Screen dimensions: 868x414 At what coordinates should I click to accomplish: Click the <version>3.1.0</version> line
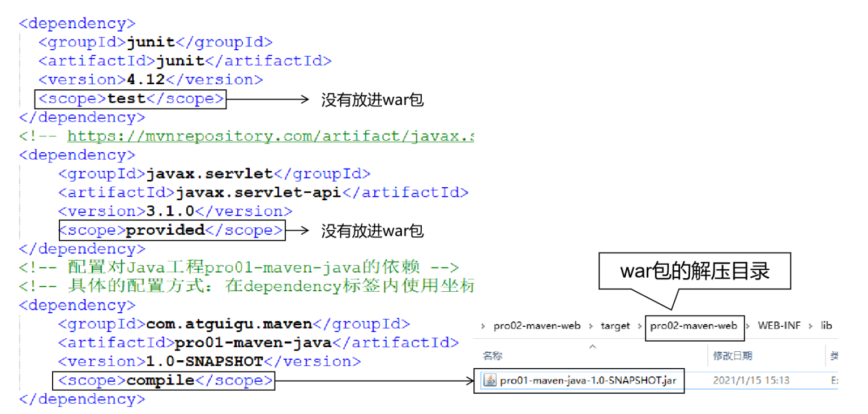pyautogui.click(x=176, y=212)
